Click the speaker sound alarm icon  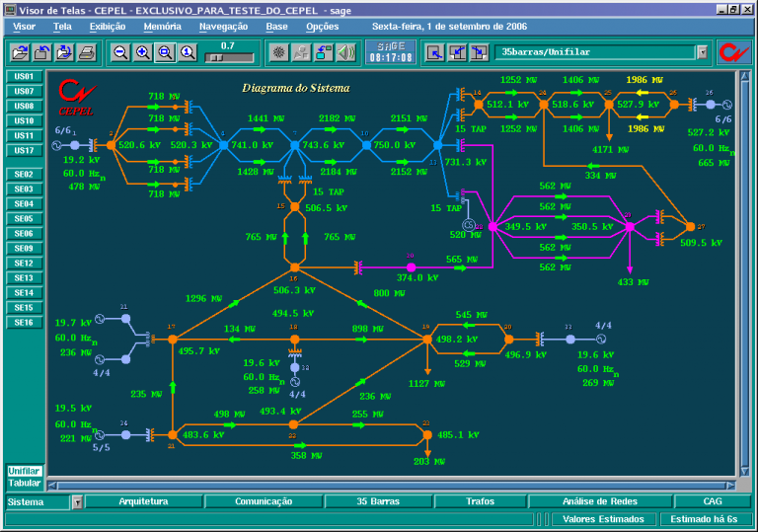(x=345, y=52)
